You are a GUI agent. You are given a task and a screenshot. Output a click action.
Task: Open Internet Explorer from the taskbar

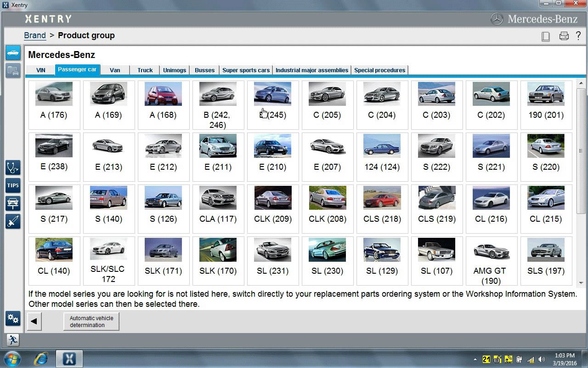pyautogui.click(x=41, y=358)
